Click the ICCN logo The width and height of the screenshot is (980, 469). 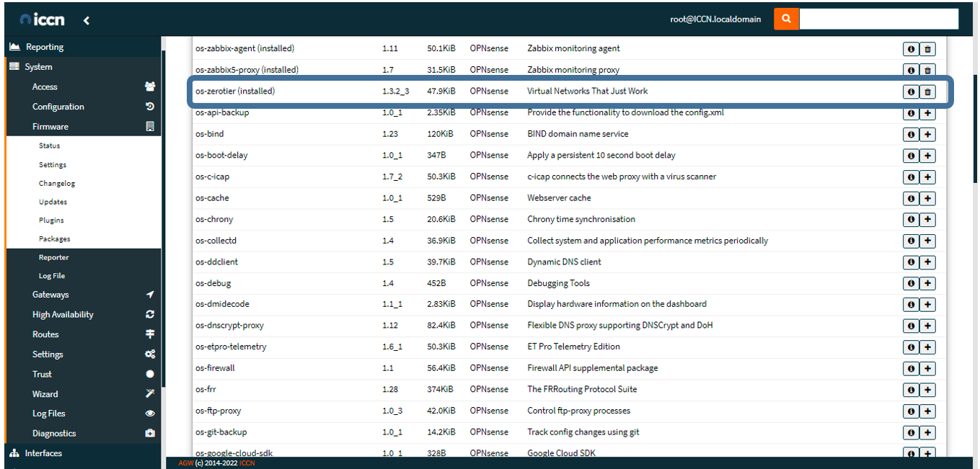click(x=42, y=20)
